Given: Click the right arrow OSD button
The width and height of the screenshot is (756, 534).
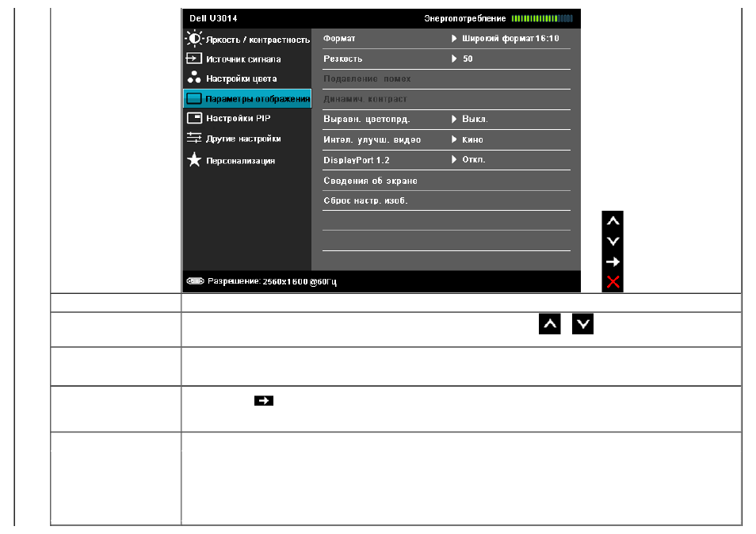Looking at the screenshot, I should pos(613,261).
